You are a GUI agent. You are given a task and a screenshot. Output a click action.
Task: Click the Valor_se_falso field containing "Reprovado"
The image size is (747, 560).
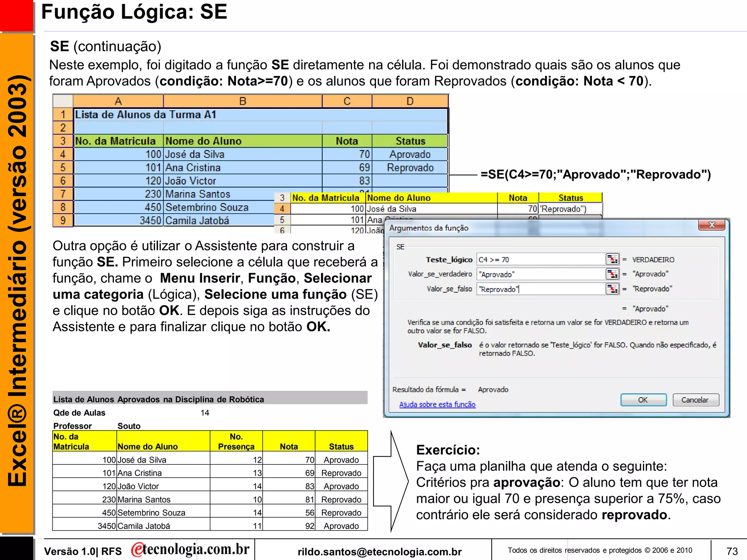(541, 289)
